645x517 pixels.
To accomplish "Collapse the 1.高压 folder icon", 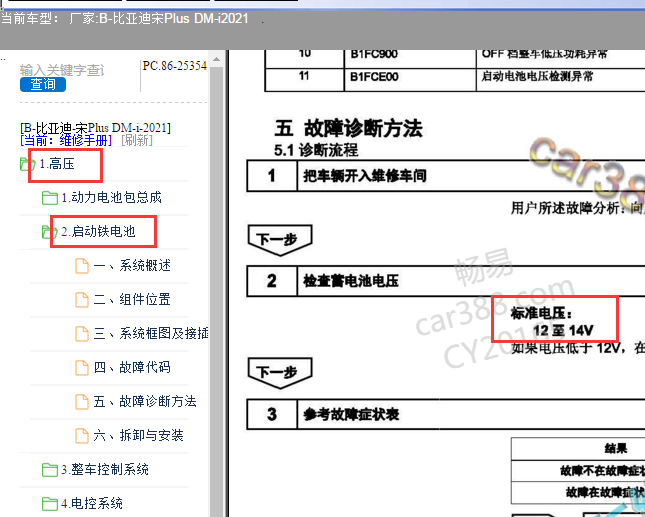I will pyautogui.click(x=28, y=164).
